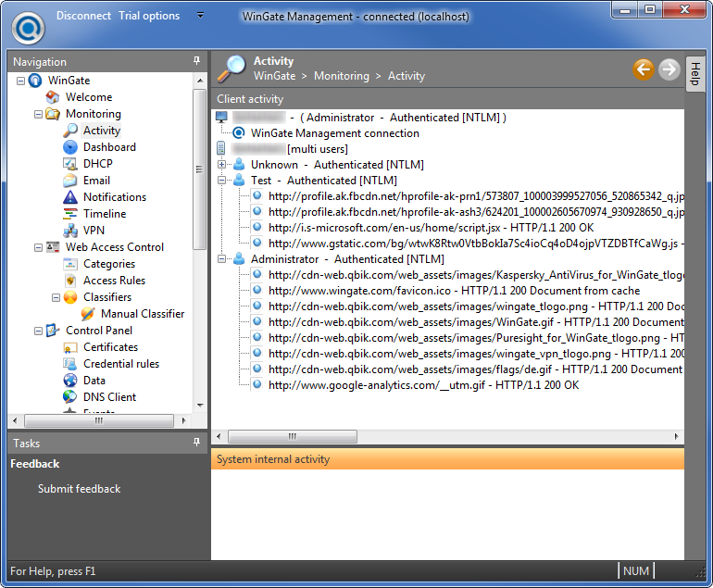The image size is (713, 588).
Task: Click the grey Forward arrow button
Action: [669, 69]
